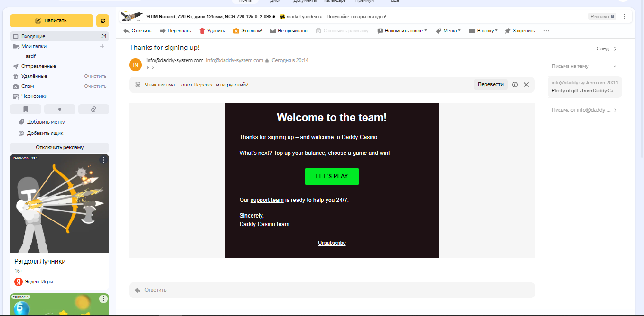Image resolution: width=644 pixels, height=316 pixels.
Task: Open the ad banner options menu
Action: 624,17
